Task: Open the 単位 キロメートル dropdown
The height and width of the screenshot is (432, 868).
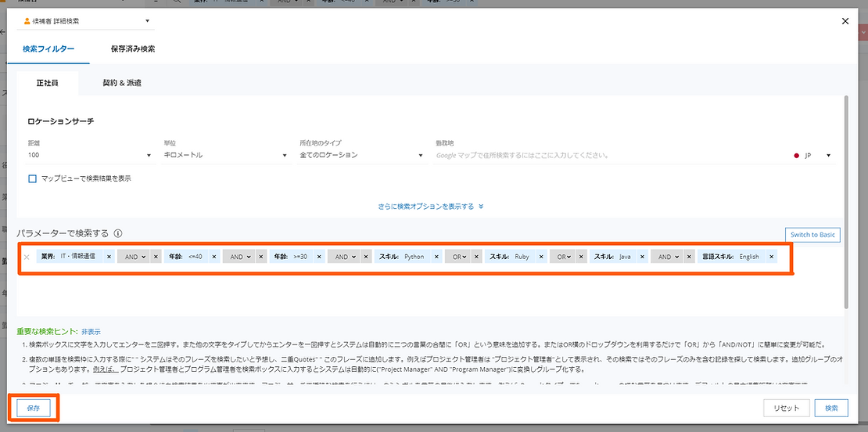Action: [x=226, y=155]
